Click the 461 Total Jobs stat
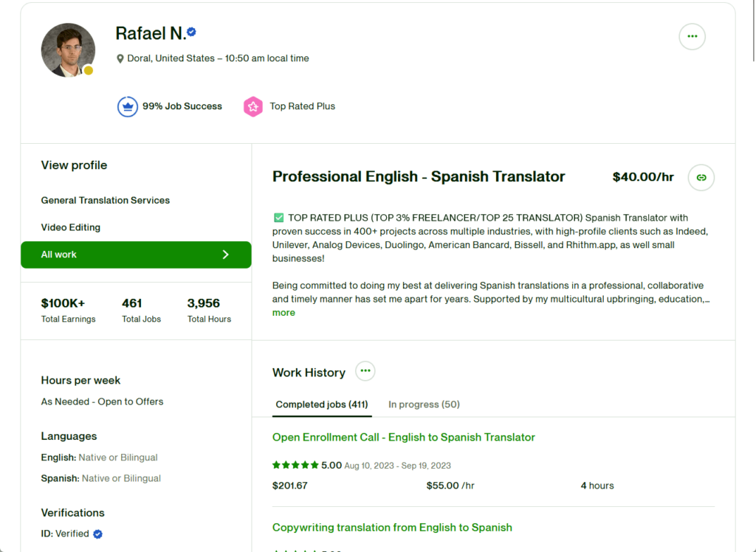756x552 pixels. point(141,310)
